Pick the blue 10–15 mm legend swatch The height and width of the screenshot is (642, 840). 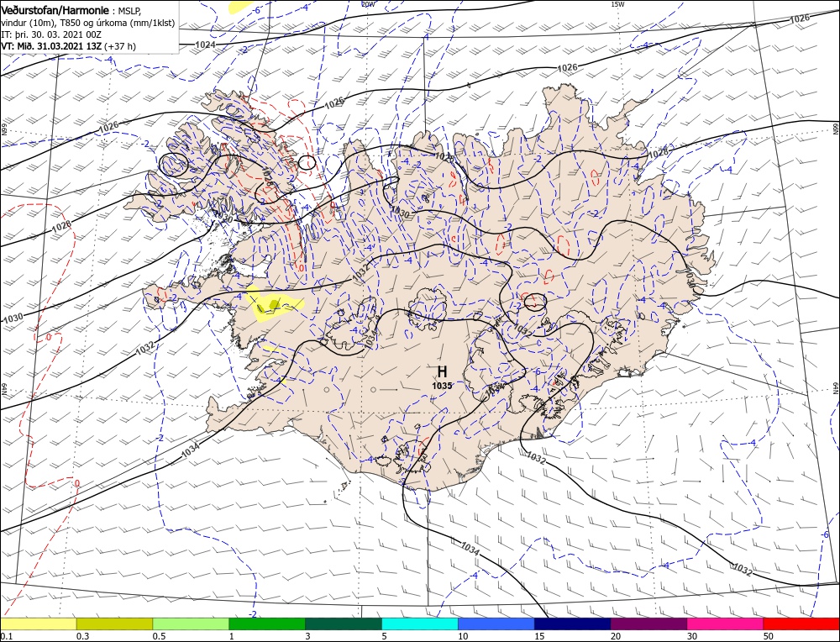(496, 624)
